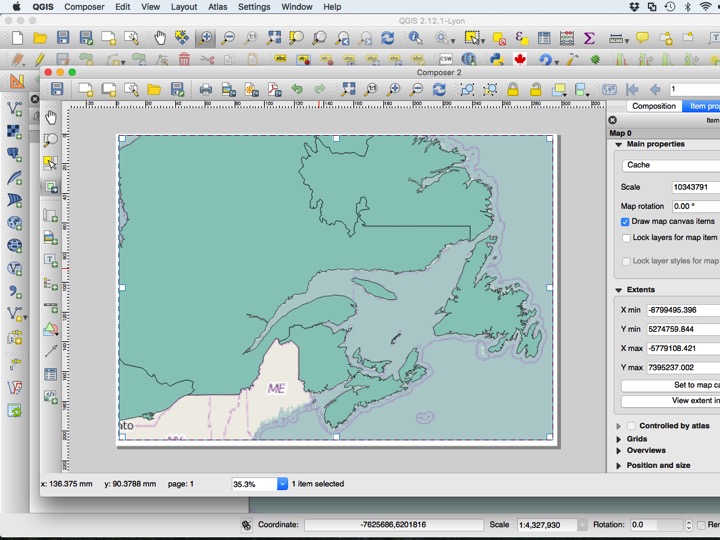The width and height of the screenshot is (720, 540).
Task: Click the Refresh view icon in Composer
Action: [439, 89]
